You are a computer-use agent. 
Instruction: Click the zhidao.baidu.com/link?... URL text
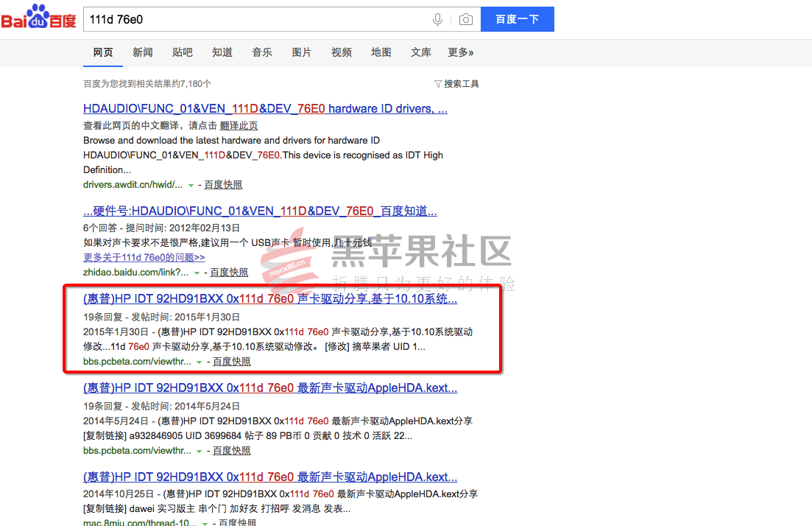pyautogui.click(x=135, y=272)
